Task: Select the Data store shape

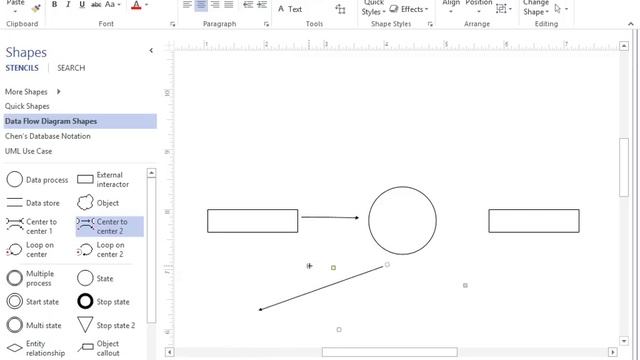Action: point(33,203)
